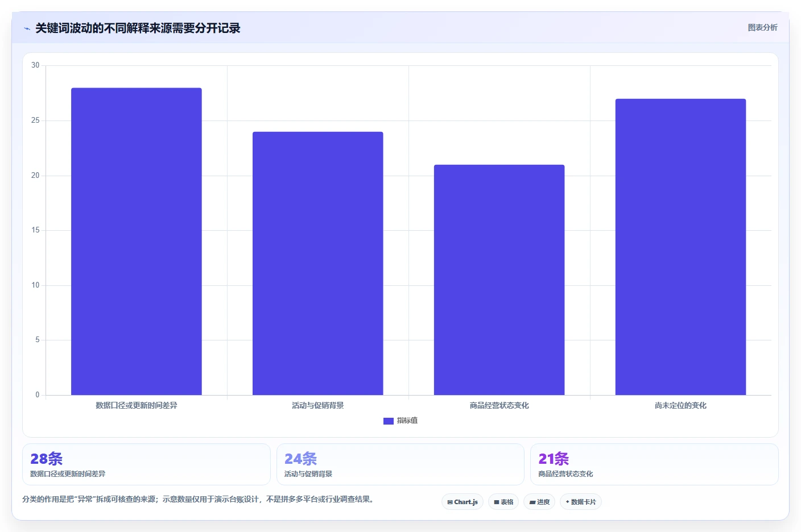
Task: Open the 24条 data card
Action: click(400, 464)
